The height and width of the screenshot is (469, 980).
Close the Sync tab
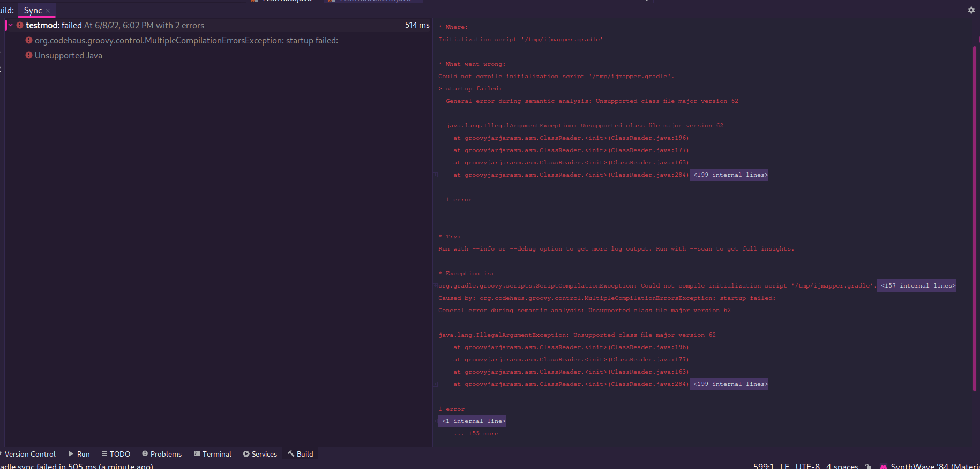(48, 11)
